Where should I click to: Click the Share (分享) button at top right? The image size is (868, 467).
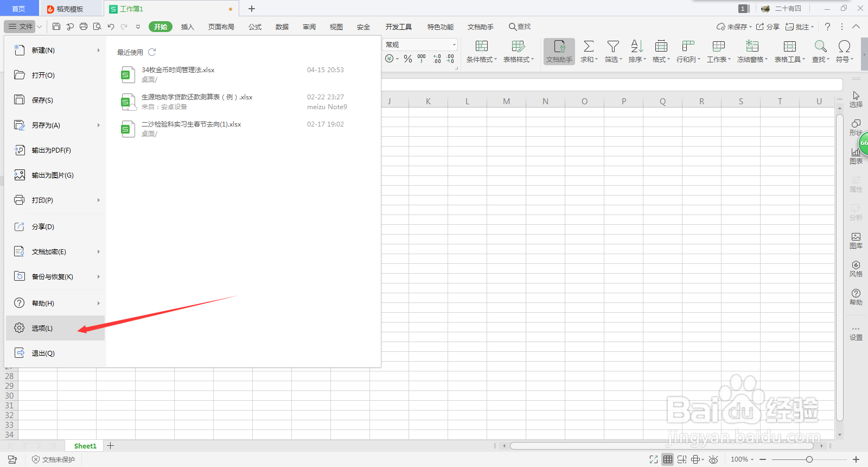[x=768, y=27]
